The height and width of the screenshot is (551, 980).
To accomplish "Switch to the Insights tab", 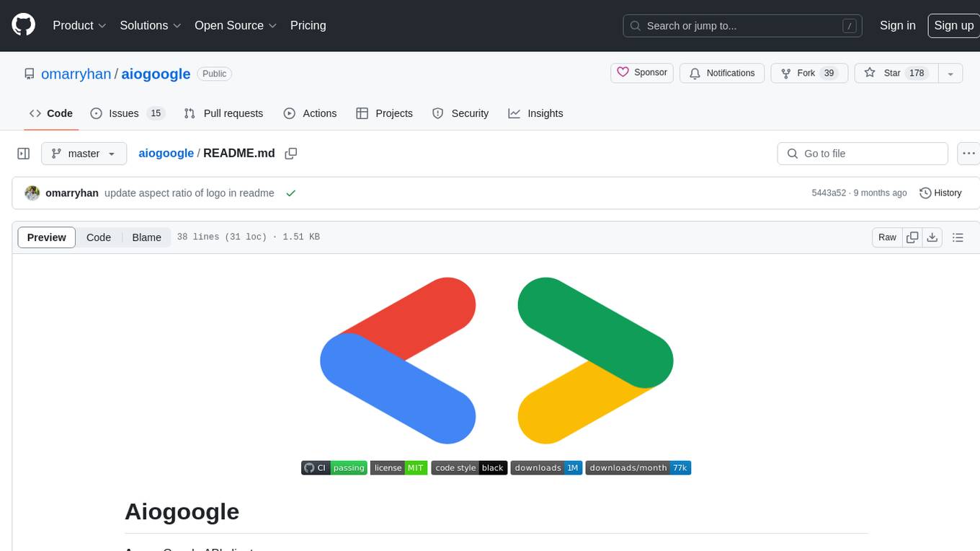I will (x=535, y=113).
